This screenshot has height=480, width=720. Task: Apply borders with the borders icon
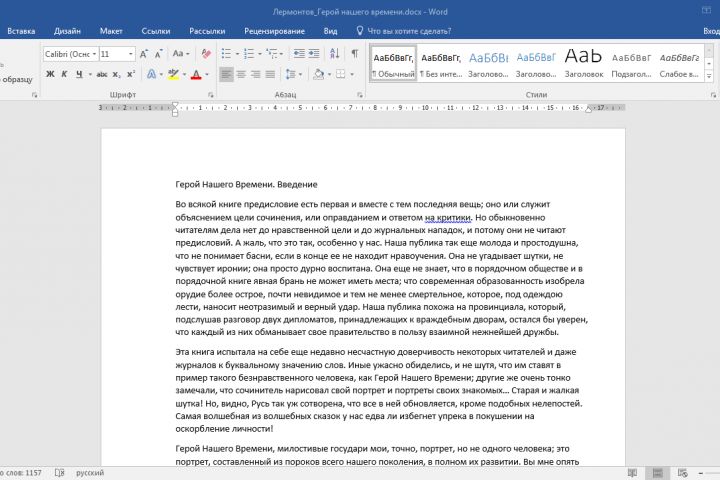click(340, 74)
